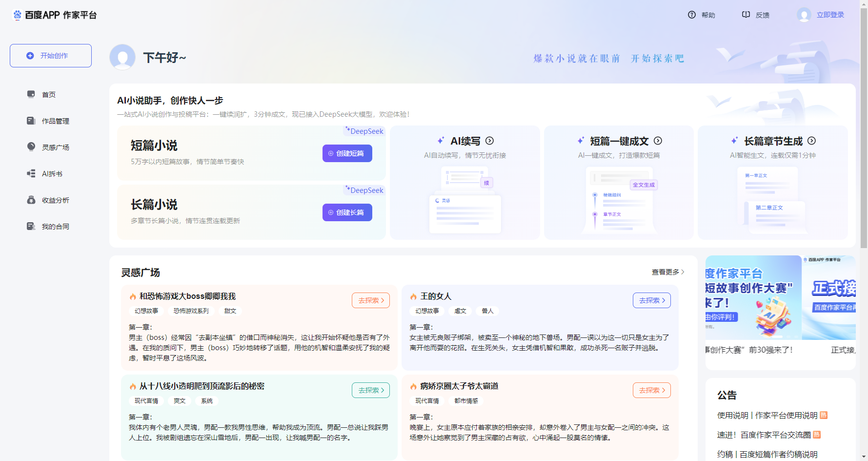Click the profile avatar beside 下午好
Screen dimensions: 868x461
pyautogui.click(x=122, y=57)
